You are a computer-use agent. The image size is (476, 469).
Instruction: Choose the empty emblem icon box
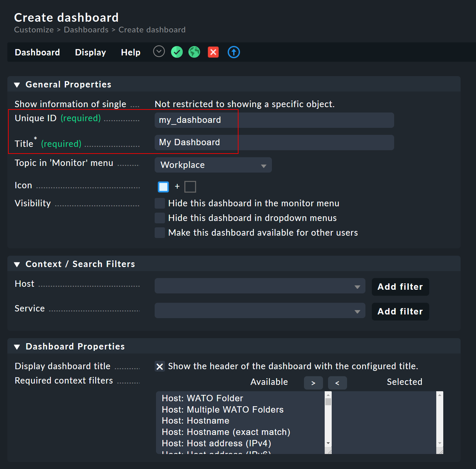[190, 187]
